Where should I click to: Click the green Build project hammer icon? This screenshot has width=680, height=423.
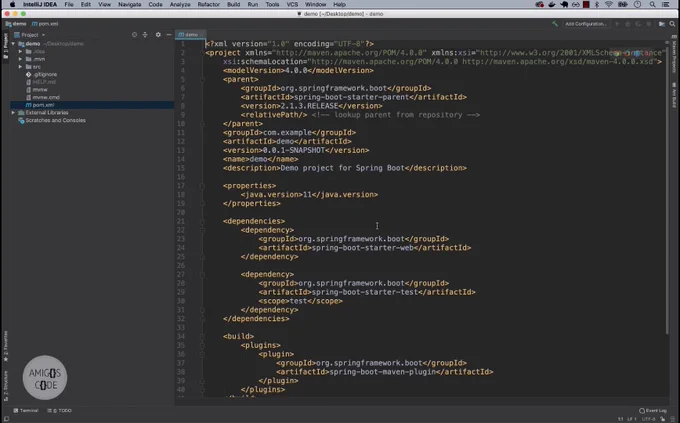click(555, 24)
